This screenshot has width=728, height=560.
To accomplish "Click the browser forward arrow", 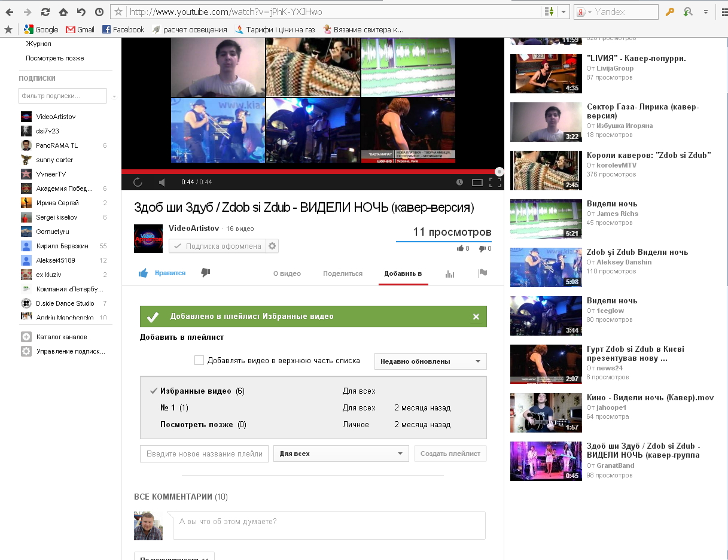I will point(27,12).
